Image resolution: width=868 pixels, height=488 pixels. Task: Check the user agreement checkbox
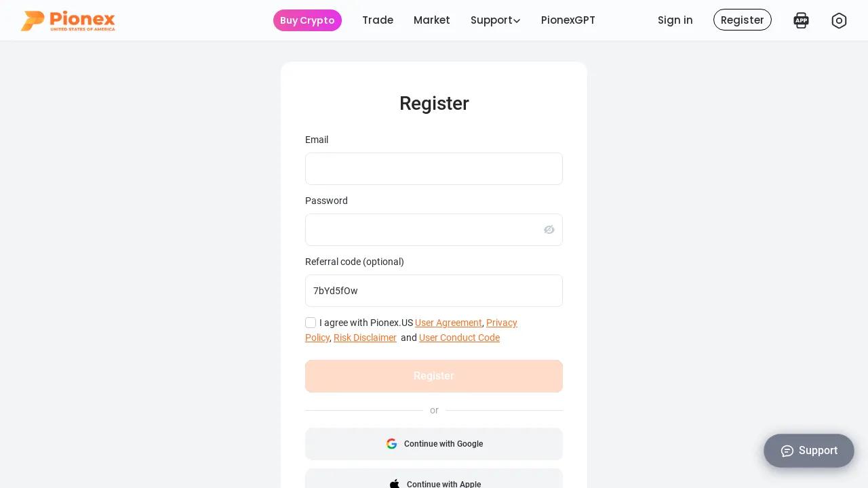311,323
